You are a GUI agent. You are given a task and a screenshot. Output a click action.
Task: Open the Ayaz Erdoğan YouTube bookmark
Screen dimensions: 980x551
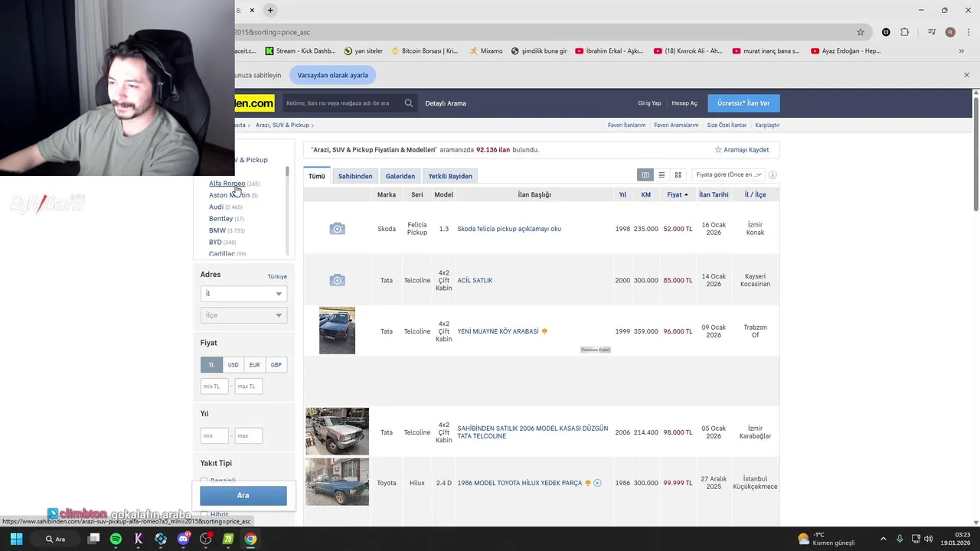[x=845, y=51]
